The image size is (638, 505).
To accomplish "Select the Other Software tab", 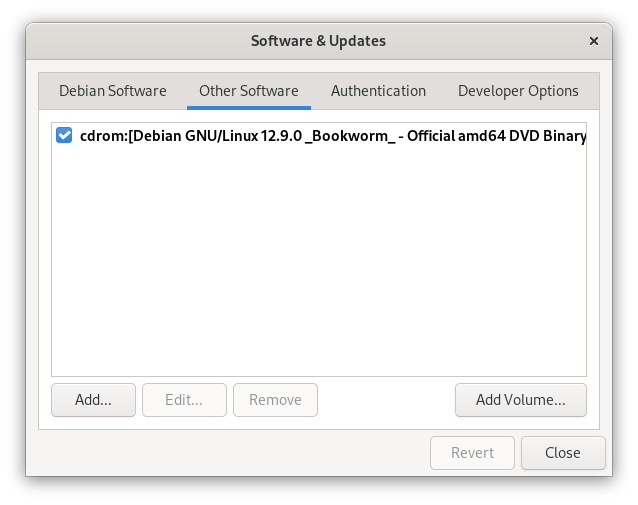I will (x=249, y=91).
